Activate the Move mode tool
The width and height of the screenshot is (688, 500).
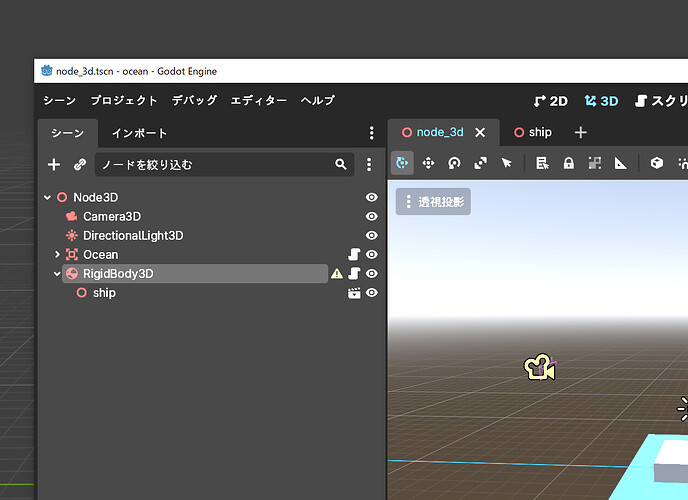[428, 163]
